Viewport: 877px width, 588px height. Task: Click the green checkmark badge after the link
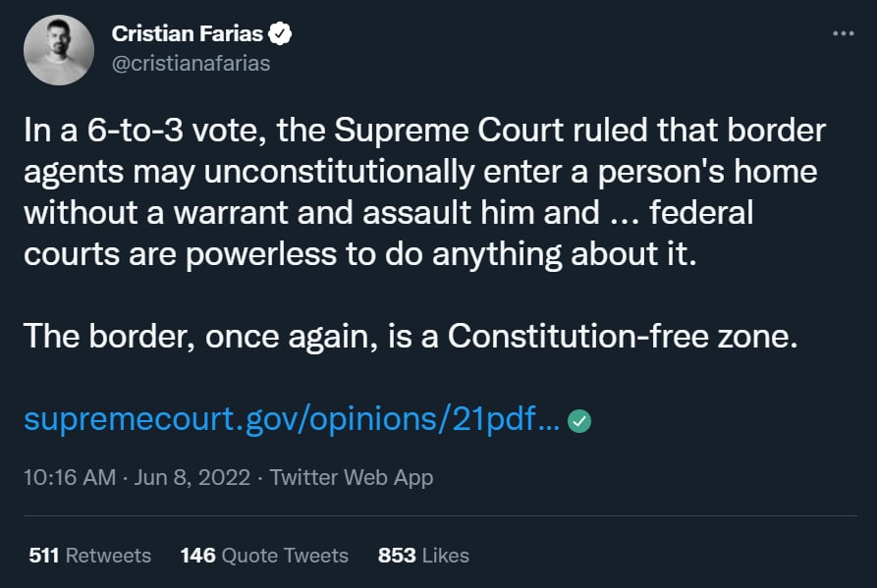click(579, 421)
